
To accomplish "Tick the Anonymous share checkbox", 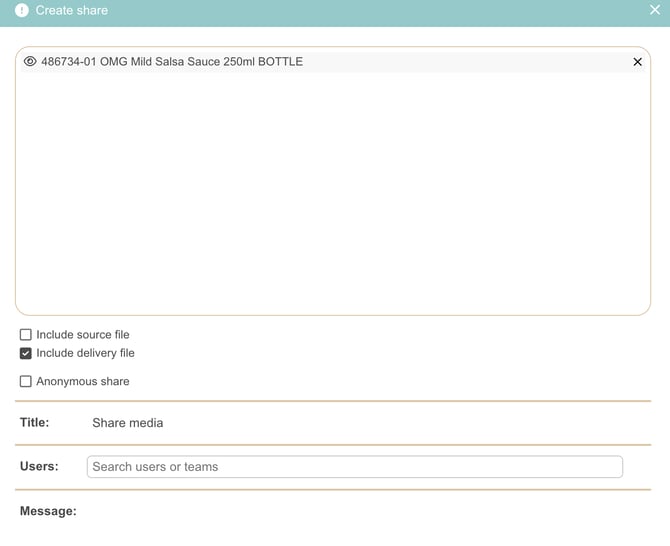I will click(26, 381).
